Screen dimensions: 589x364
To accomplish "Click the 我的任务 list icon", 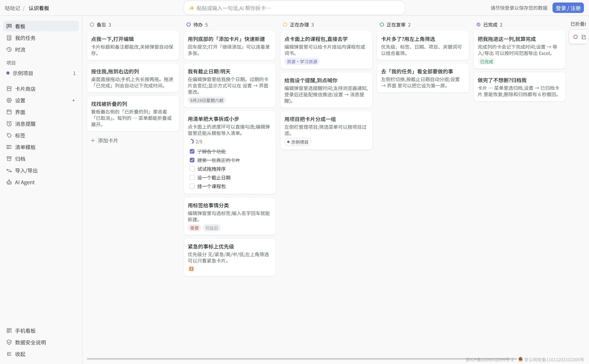I will coord(9,38).
